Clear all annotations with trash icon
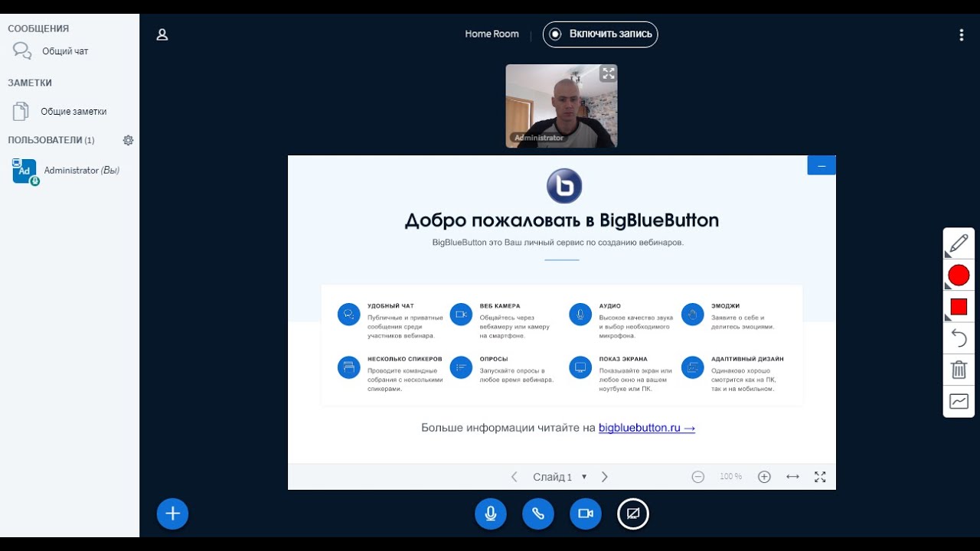Screen dimensions: 980x551 [x=959, y=370]
